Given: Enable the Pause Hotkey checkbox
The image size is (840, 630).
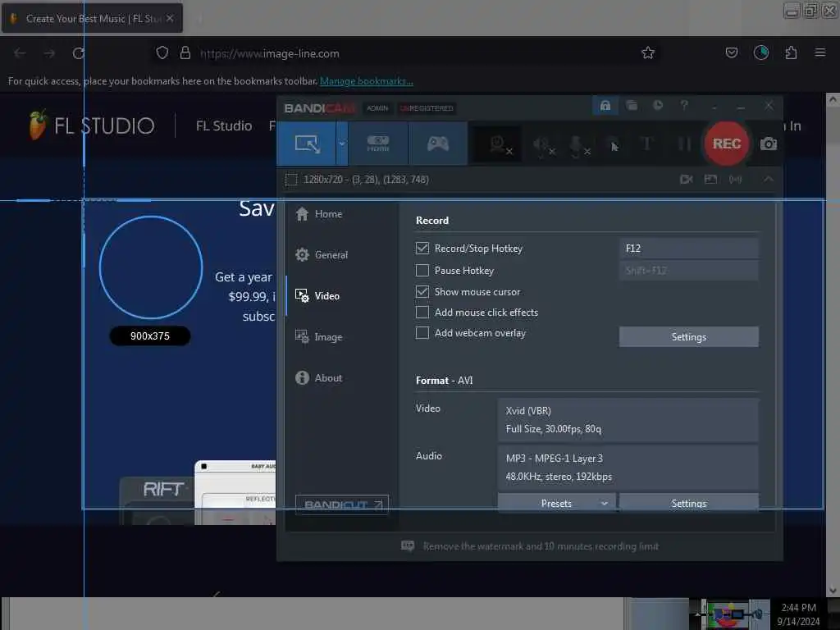Looking at the screenshot, I should [422, 270].
